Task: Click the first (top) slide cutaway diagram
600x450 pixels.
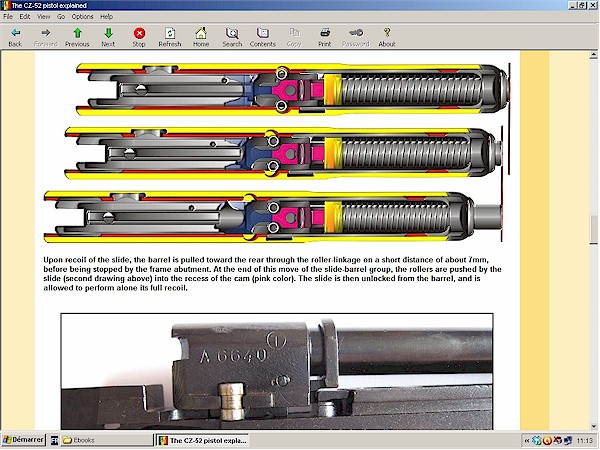Action: 293,90
